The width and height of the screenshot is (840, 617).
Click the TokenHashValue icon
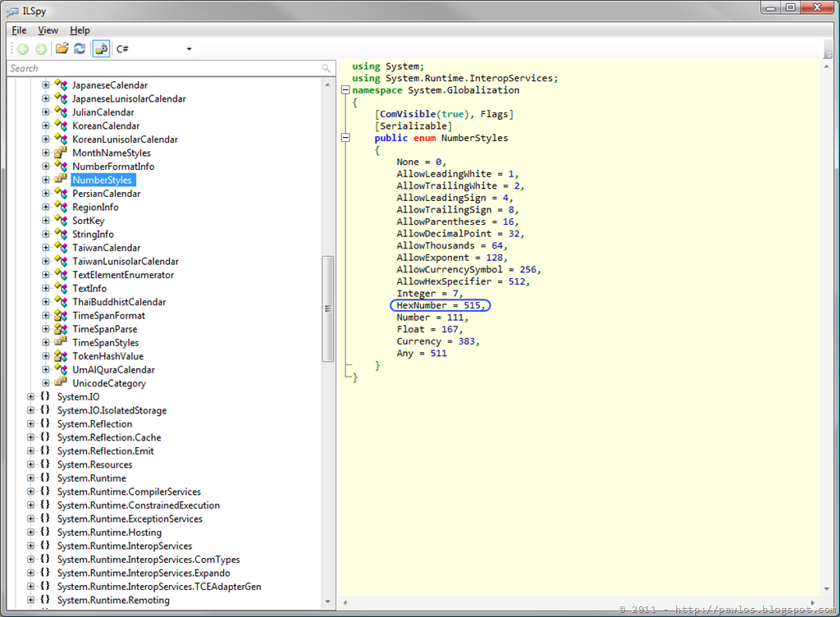pyautogui.click(x=61, y=356)
